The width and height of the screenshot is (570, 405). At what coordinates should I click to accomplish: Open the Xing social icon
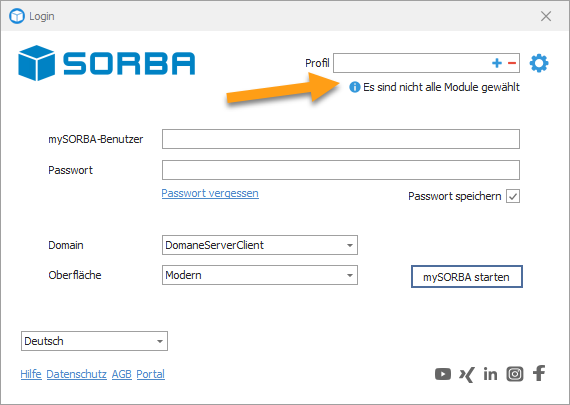coord(467,374)
